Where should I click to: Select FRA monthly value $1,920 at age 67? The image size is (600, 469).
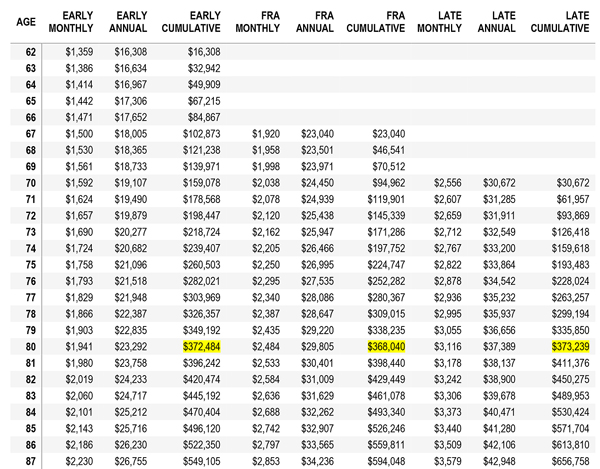[x=266, y=134]
